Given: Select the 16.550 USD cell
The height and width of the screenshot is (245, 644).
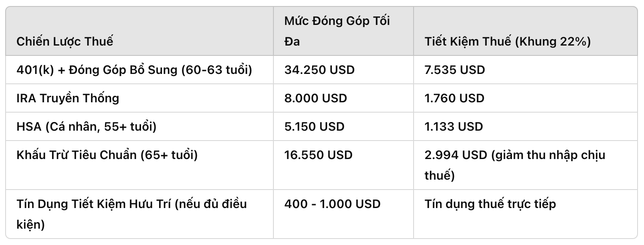Looking at the screenshot, I should pyautogui.click(x=319, y=155).
